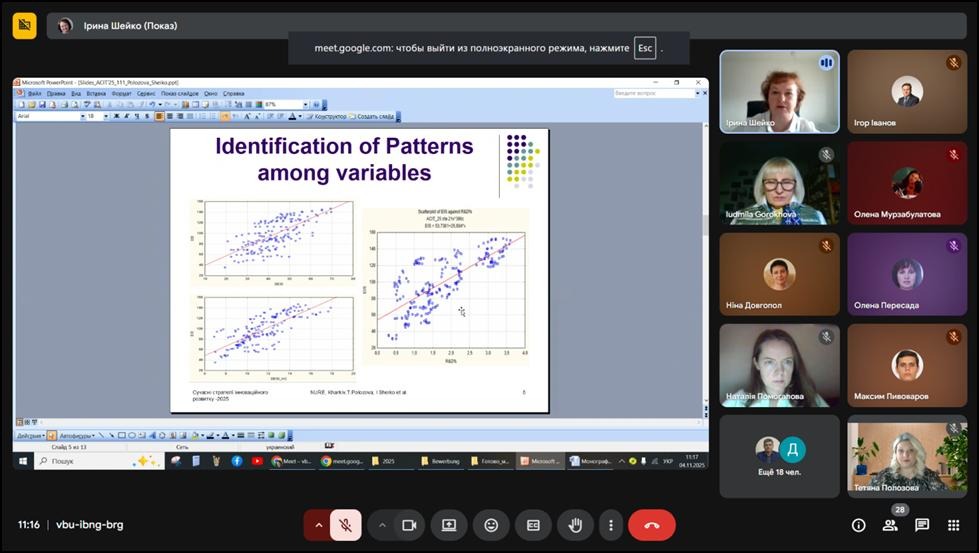This screenshot has width=979, height=553.
Task: Open the three-dot more options menu
Action: [x=610, y=525]
